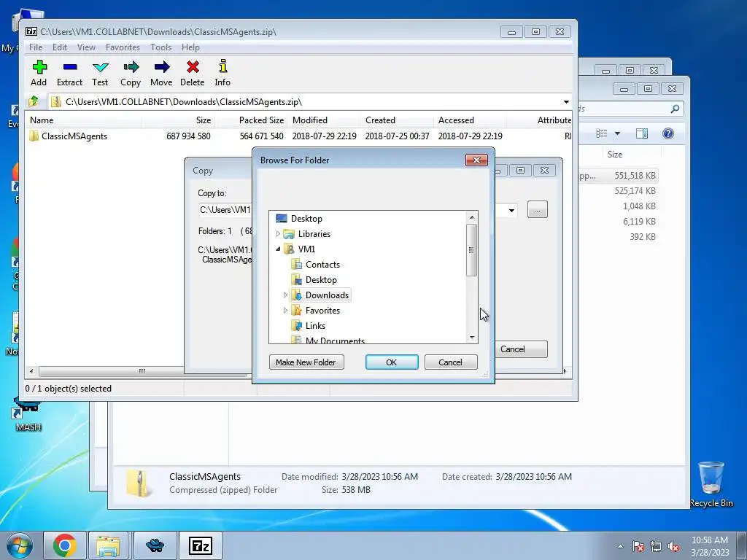Click OK in Browse For Folder
The image size is (747, 560).
click(392, 362)
